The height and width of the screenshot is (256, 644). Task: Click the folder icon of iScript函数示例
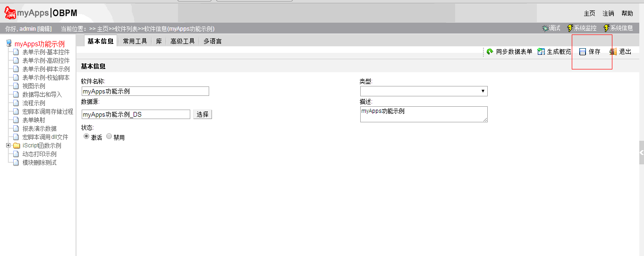17,145
